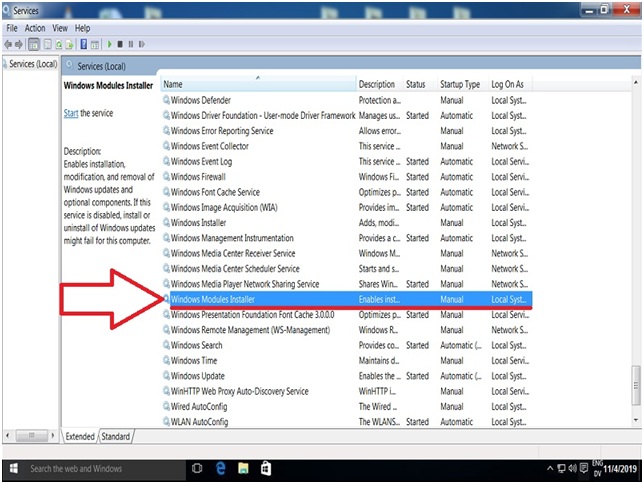Click the gear icon beside Wired AutoConfig

tap(166, 406)
